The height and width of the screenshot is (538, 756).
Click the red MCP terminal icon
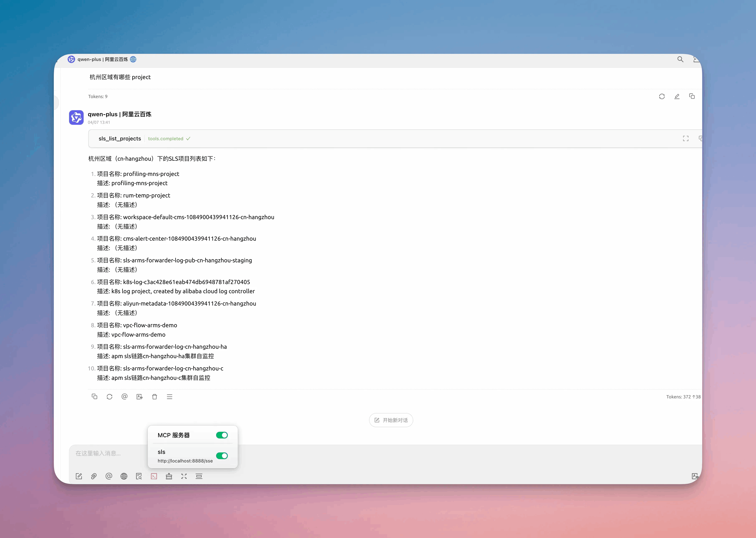154,476
